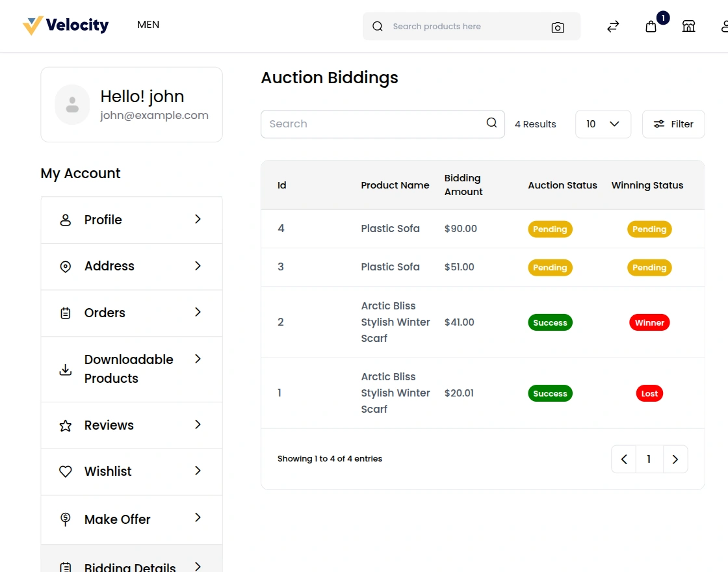Image resolution: width=728 pixels, height=572 pixels.
Task: Go to next page of bidding entries
Action: pyautogui.click(x=675, y=459)
